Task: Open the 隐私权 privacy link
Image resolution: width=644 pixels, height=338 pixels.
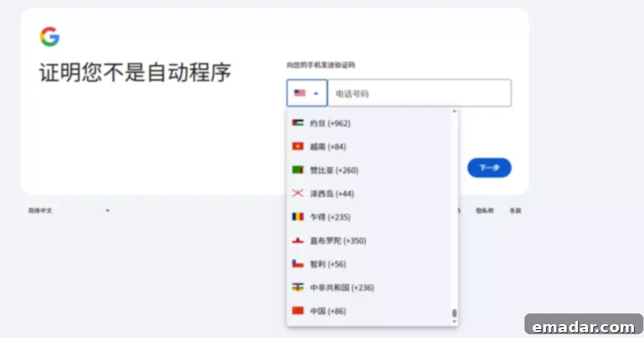Action: pyautogui.click(x=485, y=210)
